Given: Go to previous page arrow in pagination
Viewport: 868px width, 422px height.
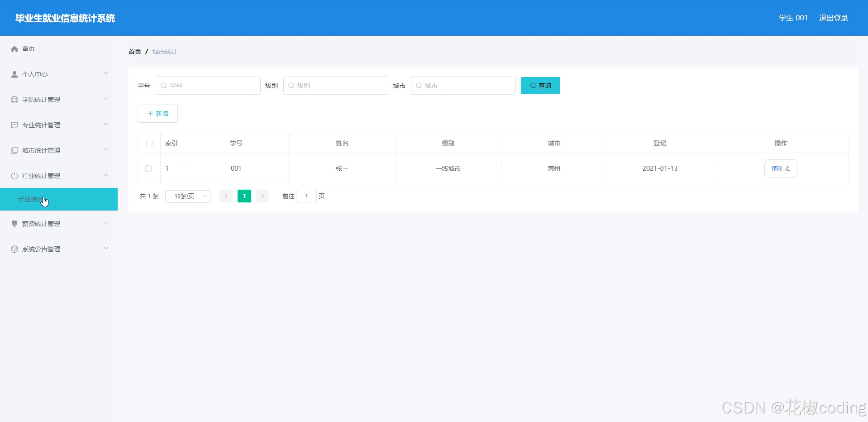Looking at the screenshot, I should 226,196.
